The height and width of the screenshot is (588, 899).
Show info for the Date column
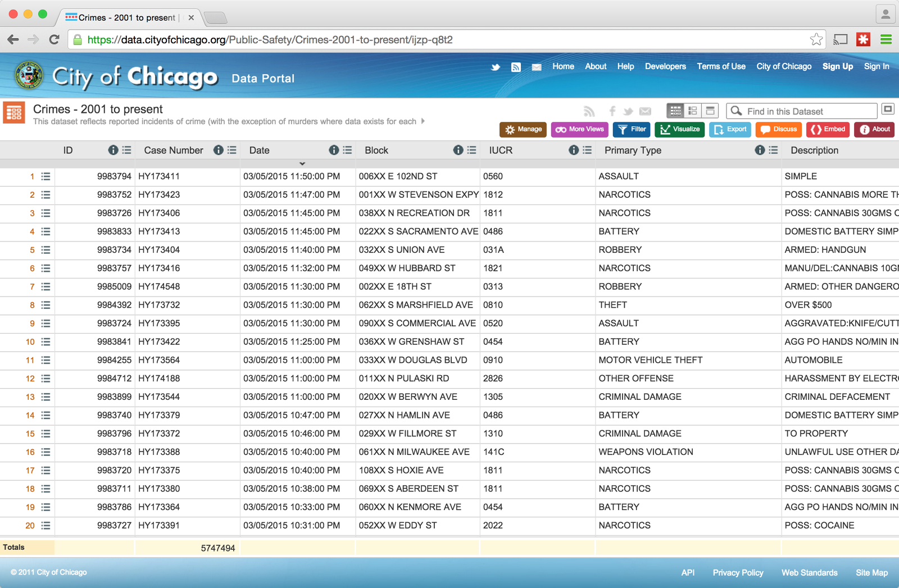tap(334, 150)
